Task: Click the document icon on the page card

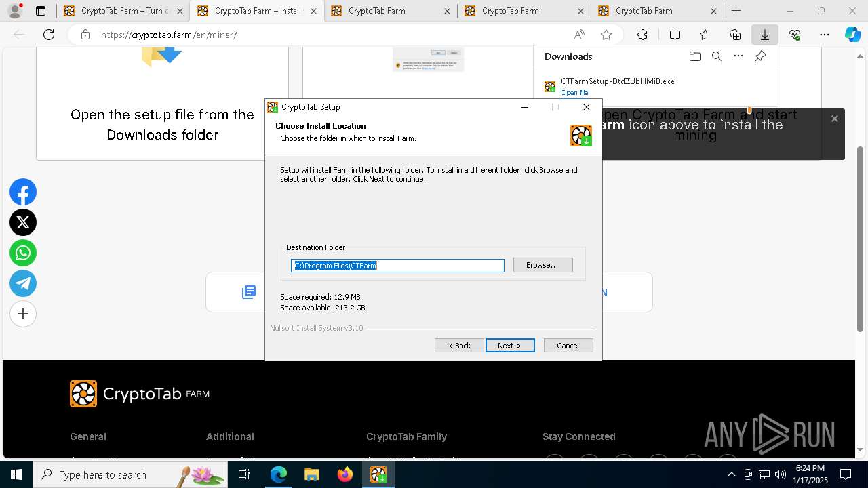Action: click(249, 292)
